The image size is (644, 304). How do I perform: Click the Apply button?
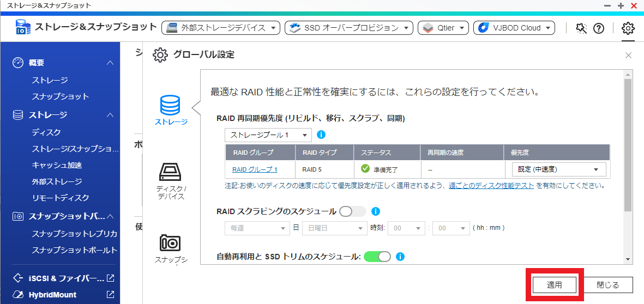coord(554,285)
